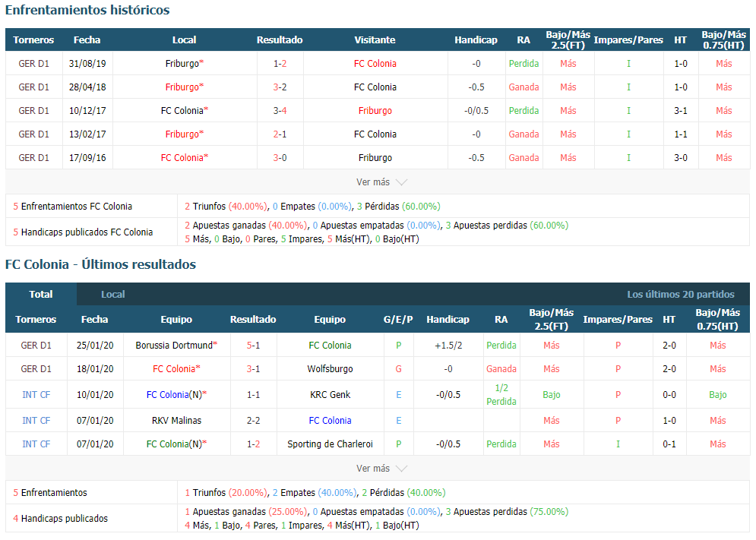Click the 2-1 result in the 13/02/17 row
Image resolution: width=756 pixels, height=540 pixels.
coord(280,134)
